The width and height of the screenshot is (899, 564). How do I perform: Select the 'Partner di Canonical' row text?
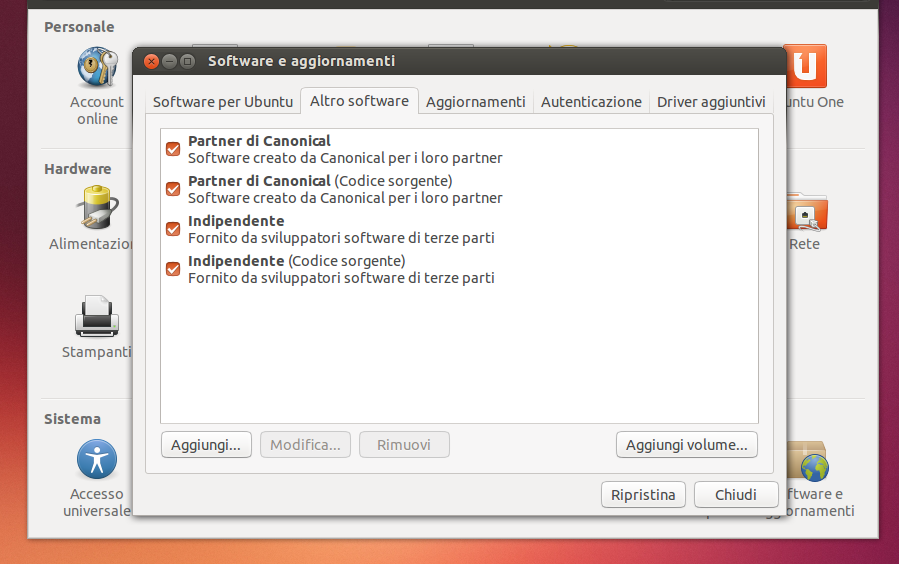(x=259, y=141)
